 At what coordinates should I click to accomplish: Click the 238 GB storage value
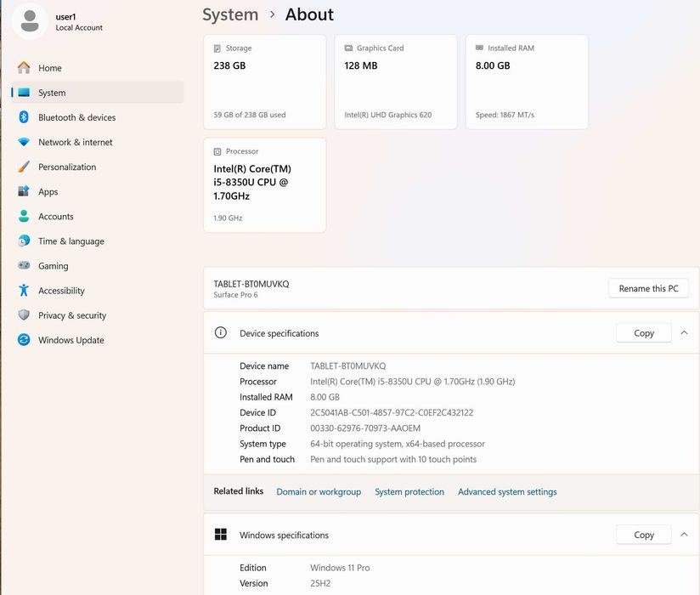pyautogui.click(x=229, y=65)
